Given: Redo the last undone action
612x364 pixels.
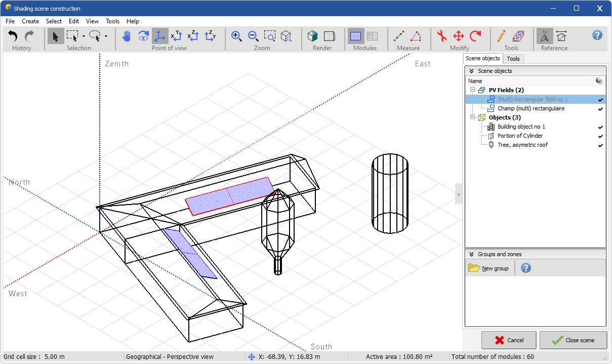Looking at the screenshot, I should 29,36.
